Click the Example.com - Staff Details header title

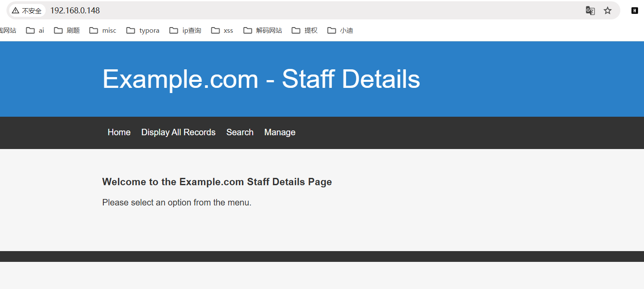(261, 79)
